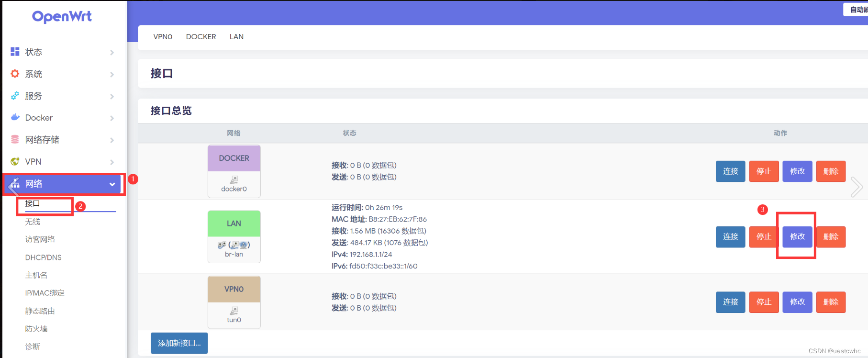The width and height of the screenshot is (868, 358).
Task: Expand the VPN menu chevron
Action: pyautogui.click(x=112, y=162)
